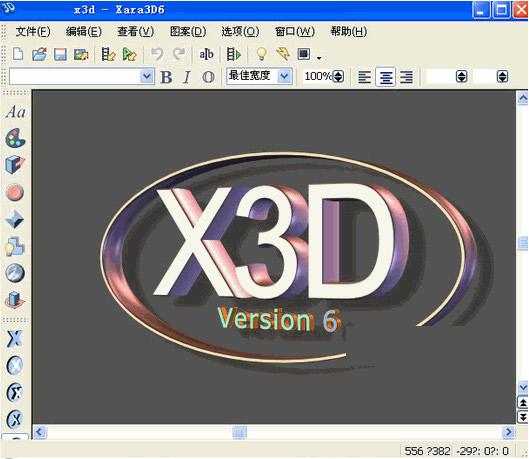Click the display quality screen icon
The height and width of the screenshot is (459, 529).
(x=304, y=54)
